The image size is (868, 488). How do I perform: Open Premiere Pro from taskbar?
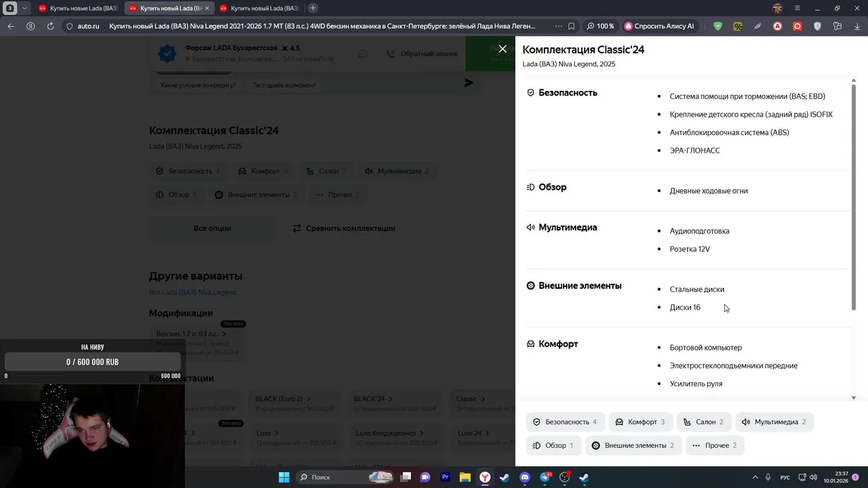[446, 477]
